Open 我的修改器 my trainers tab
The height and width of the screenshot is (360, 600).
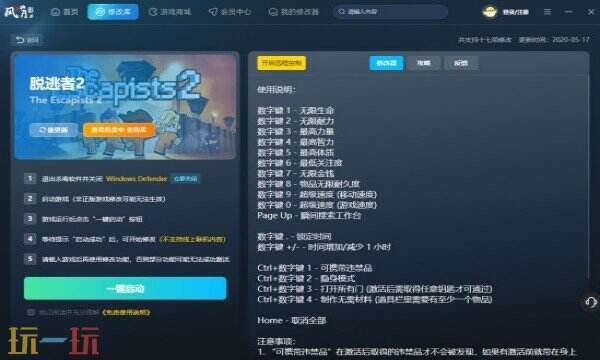[293, 12]
